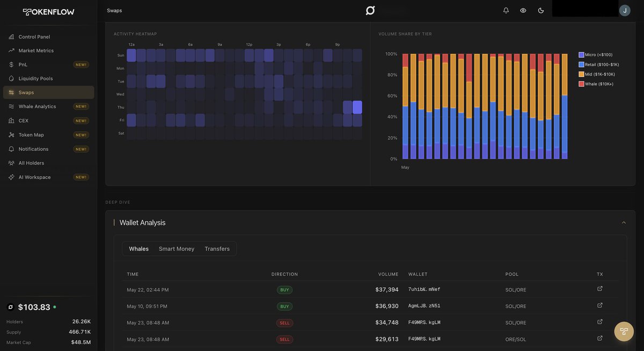
Task: Toggle the eye visibility icon in header
Action: (523, 10)
